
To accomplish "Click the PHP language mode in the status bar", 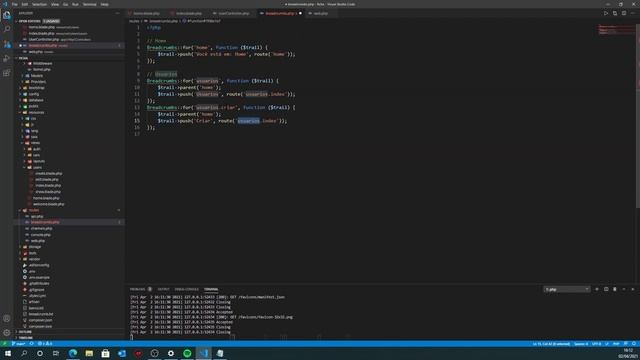I will (x=616, y=344).
